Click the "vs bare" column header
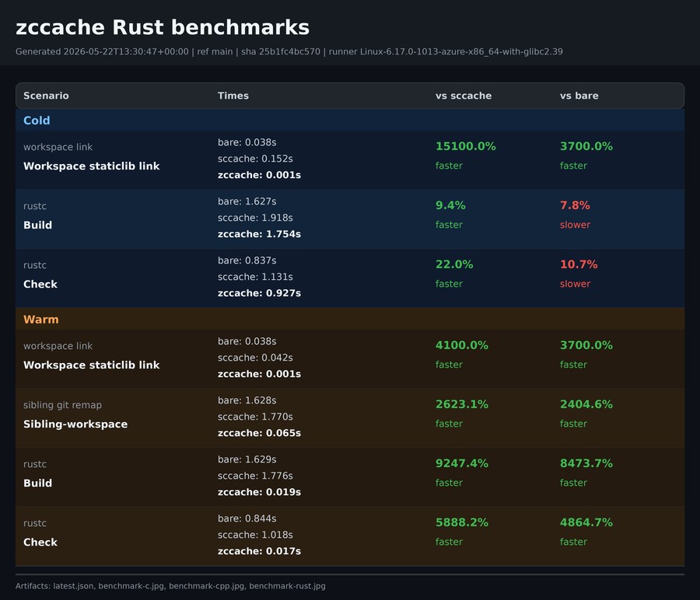 click(579, 96)
